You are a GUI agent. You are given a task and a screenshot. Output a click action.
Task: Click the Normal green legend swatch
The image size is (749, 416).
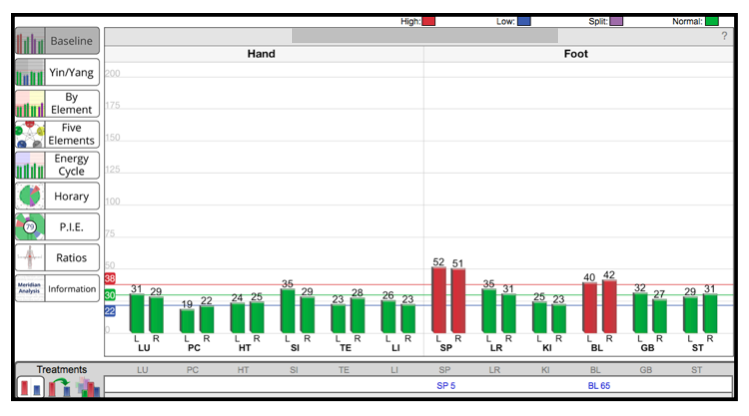[712, 21]
